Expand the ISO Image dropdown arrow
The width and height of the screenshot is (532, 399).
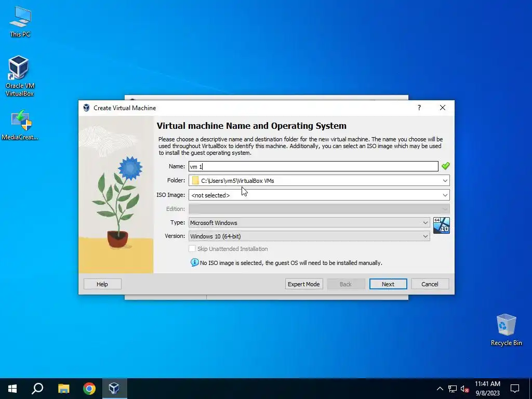[445, 195]
